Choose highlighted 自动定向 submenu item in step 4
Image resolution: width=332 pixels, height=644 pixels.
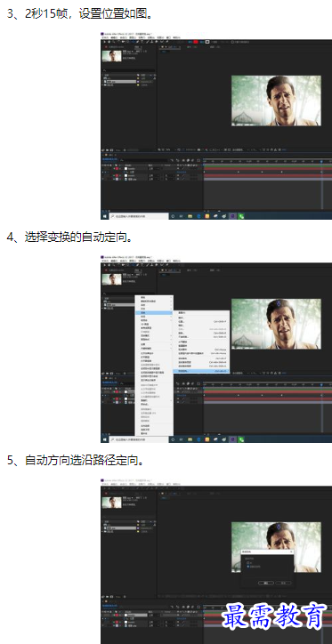pyautogui.click(x=200, y=370)
